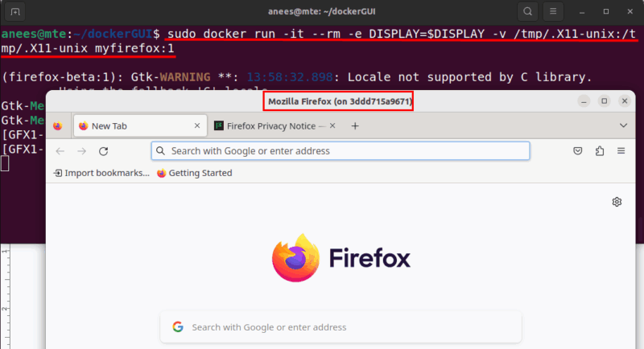Minimize the Mozilla Firefox window
Image resolution: width=644 pixels, height=349 pixels.
click(584, 101)
